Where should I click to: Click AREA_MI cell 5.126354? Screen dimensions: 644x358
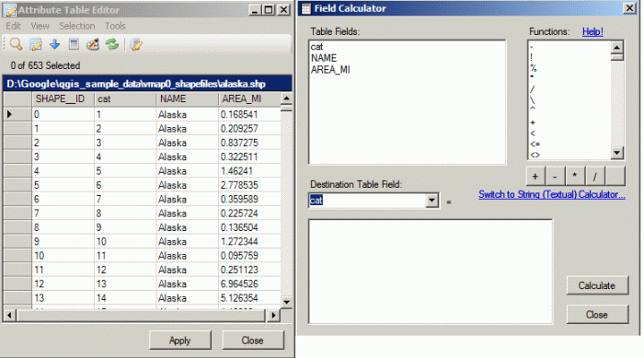point(249,297)
